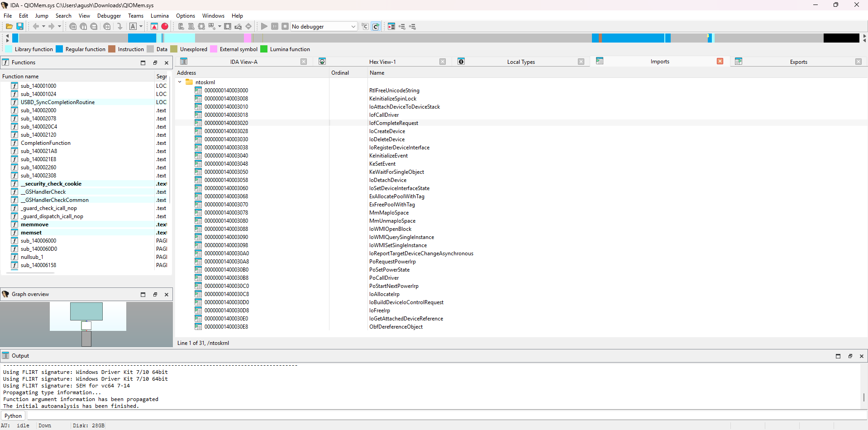Select USBD_SyncCompletionRoutine function
This screenshot has width=868, height=430.
[57, 102]
